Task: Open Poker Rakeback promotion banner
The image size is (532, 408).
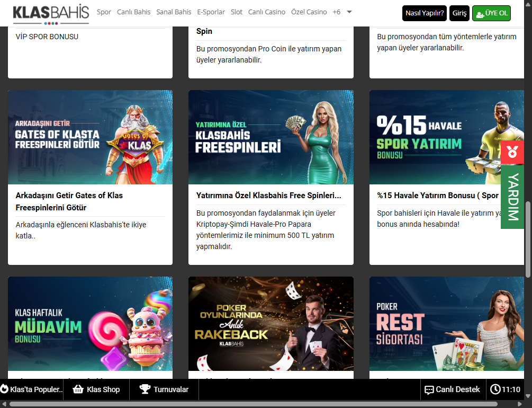Action: tap(270, 323)
